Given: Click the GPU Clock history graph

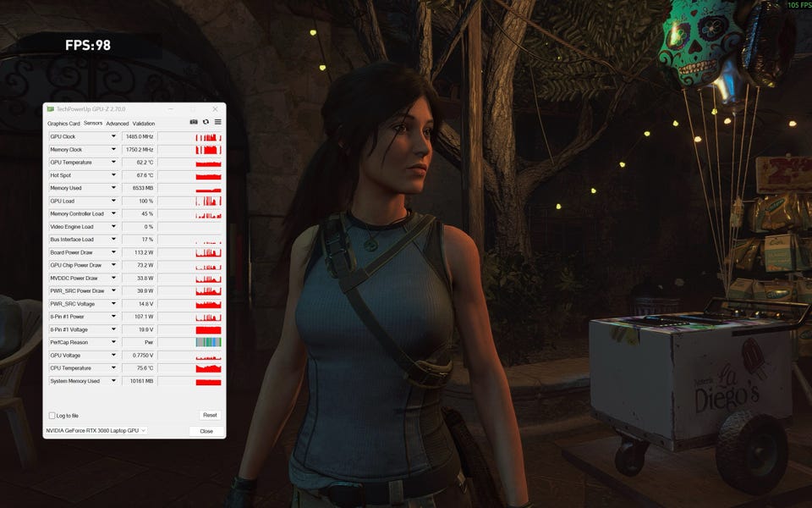Looking at the screenshot, I should coord(189,136).
